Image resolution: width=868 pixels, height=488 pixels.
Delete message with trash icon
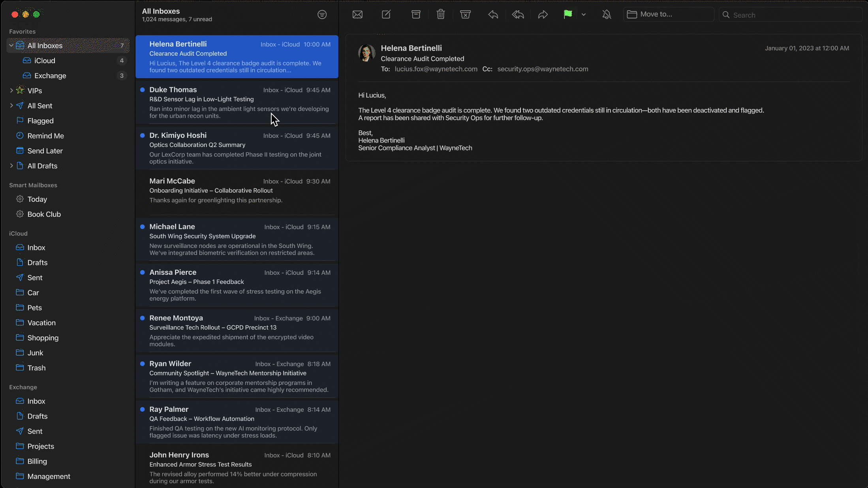coord(441,15)
